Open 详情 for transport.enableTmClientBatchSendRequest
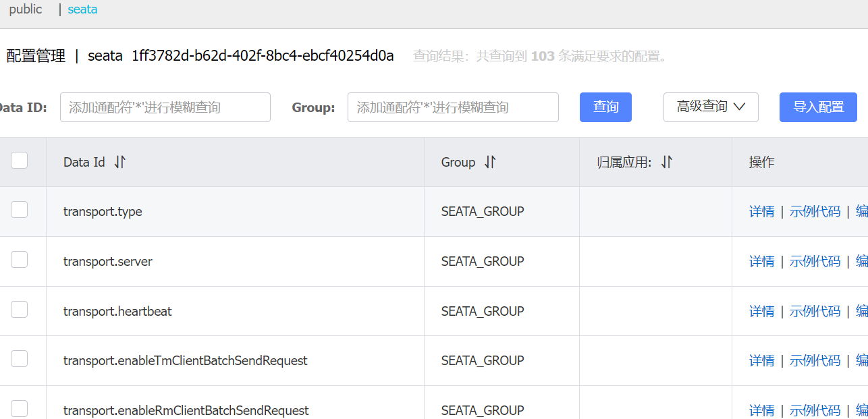 pyautogui.click(x=762, y=361)
